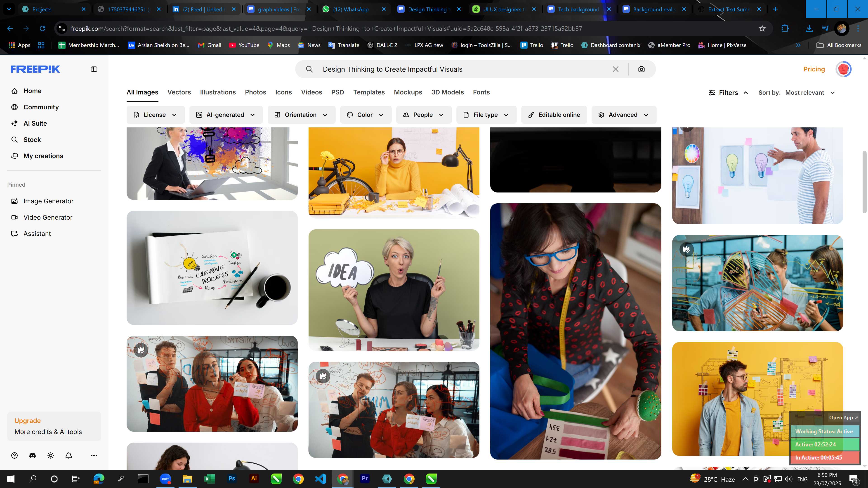The image size is (868, 488).
Task: Click the help question mark icon
Action: click(14, 455)
